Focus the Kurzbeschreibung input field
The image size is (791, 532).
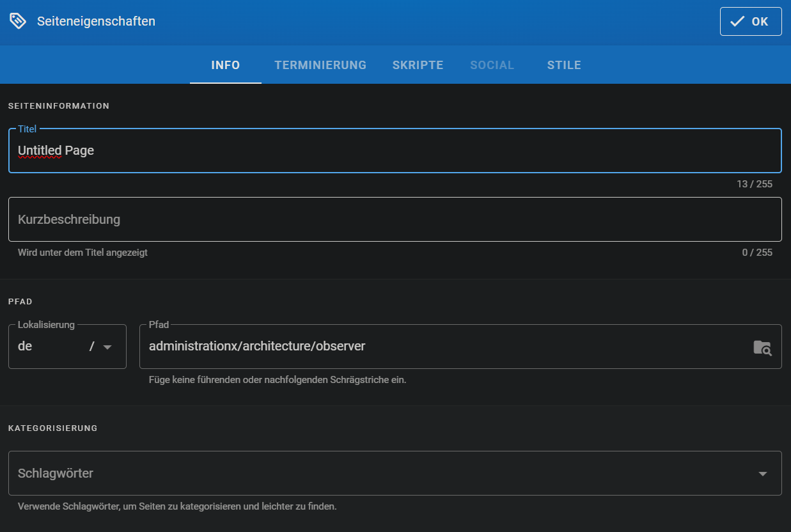pyautogui.click(x=395, y=219)
